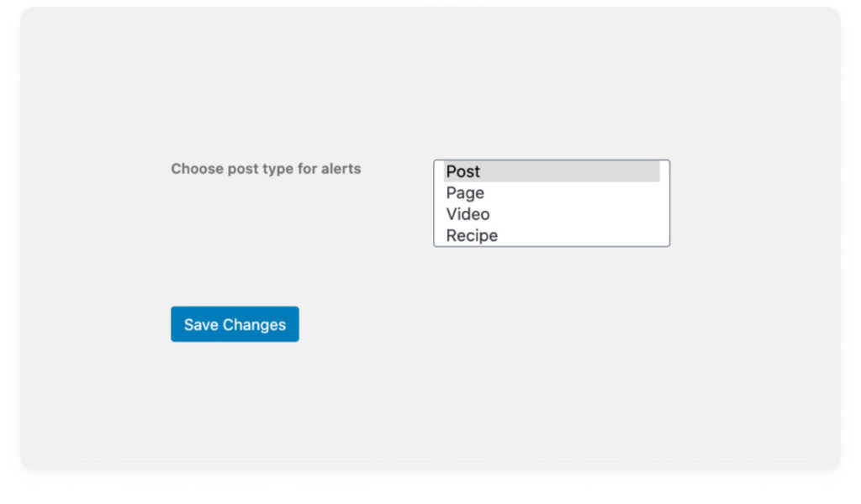Click empty space right of Video option
This screenshot has width=861, height=504.
(x=575, y=214)
